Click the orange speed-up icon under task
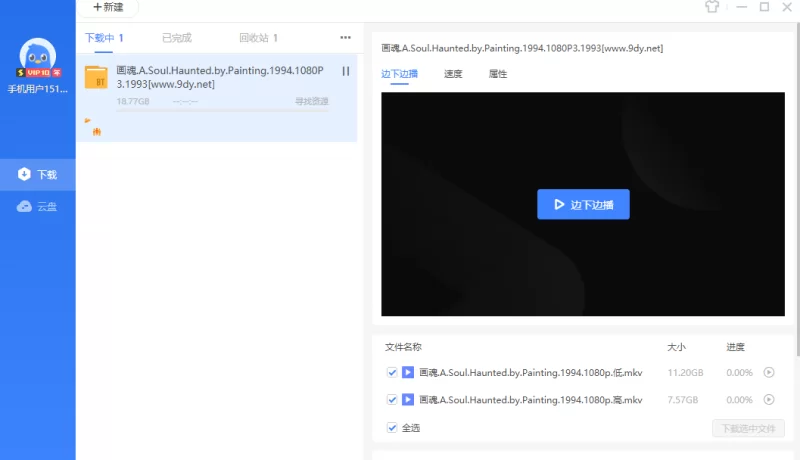The height and width of the screenshot is (460, 800). pyautogui.click(x=96, y=130)
